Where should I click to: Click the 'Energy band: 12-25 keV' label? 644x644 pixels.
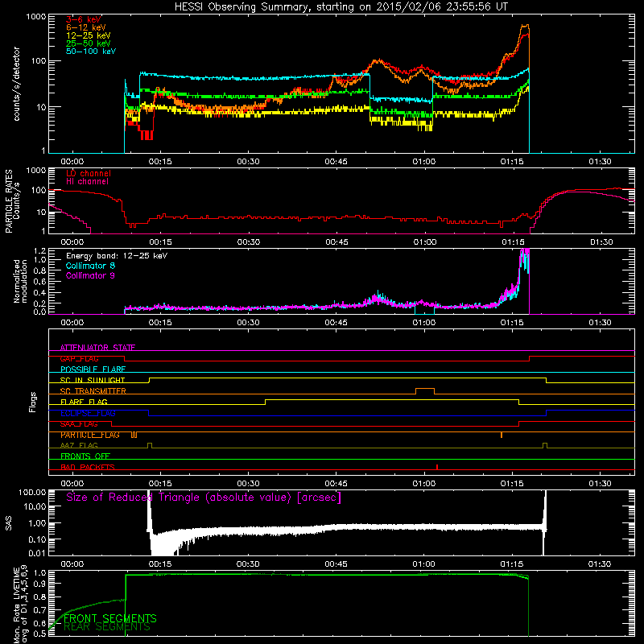117,256
